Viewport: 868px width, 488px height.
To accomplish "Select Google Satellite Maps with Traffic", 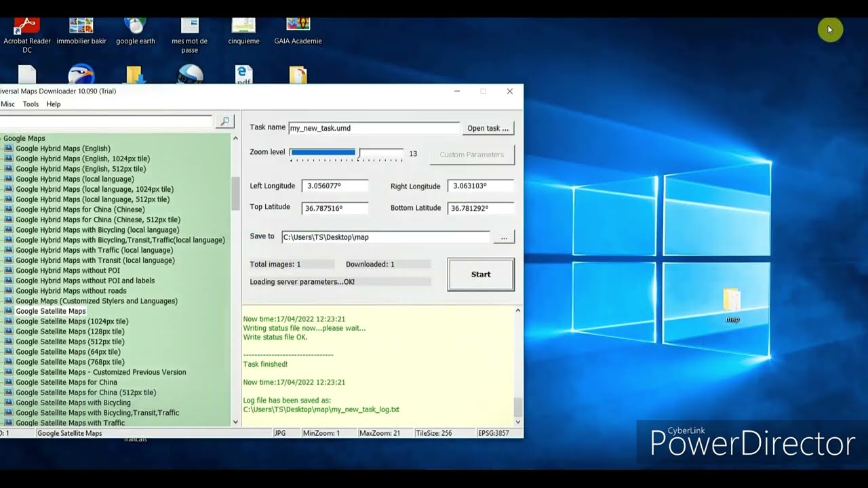I will pyautogui.click(x=71, y=423).
